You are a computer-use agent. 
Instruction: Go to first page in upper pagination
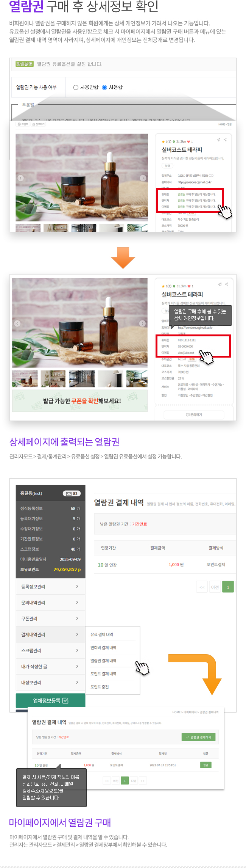(202, 587)
